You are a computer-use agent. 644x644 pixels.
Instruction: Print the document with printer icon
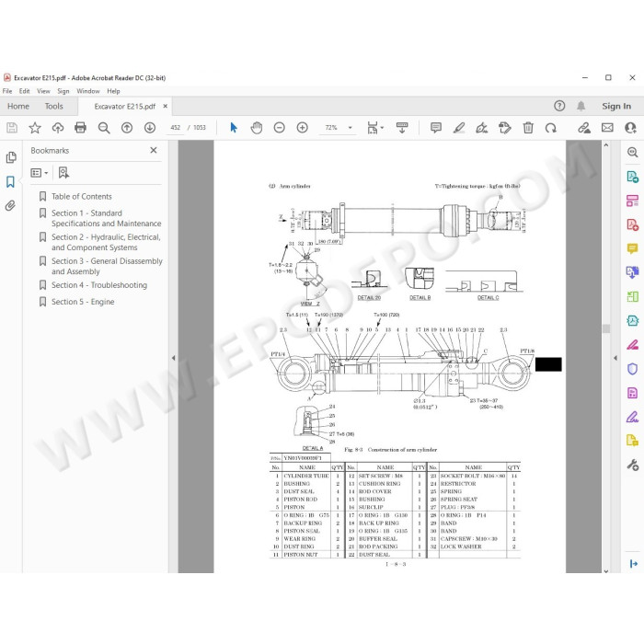[81, 128]
